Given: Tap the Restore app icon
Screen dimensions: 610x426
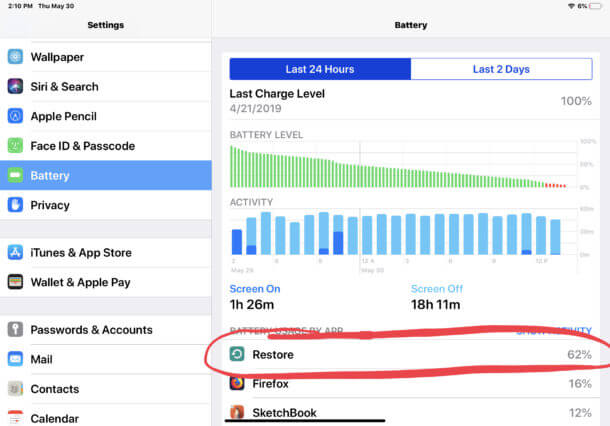Looking at the screenshot, I should (237, 354).
